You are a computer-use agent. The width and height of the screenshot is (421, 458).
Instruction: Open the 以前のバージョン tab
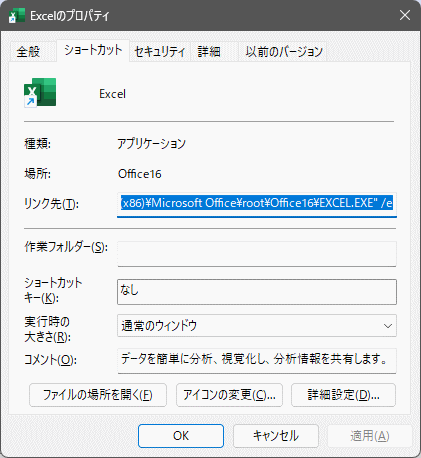[x=284, y=52]
